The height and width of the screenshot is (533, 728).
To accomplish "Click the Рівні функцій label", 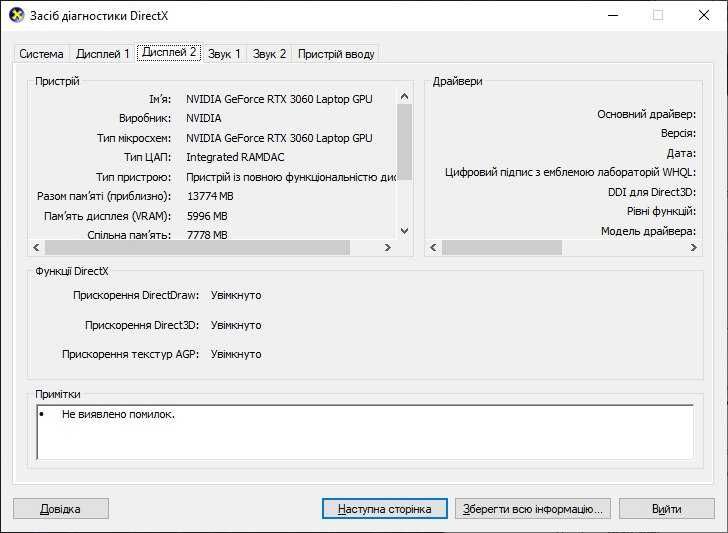I will (x=661, y=211).
